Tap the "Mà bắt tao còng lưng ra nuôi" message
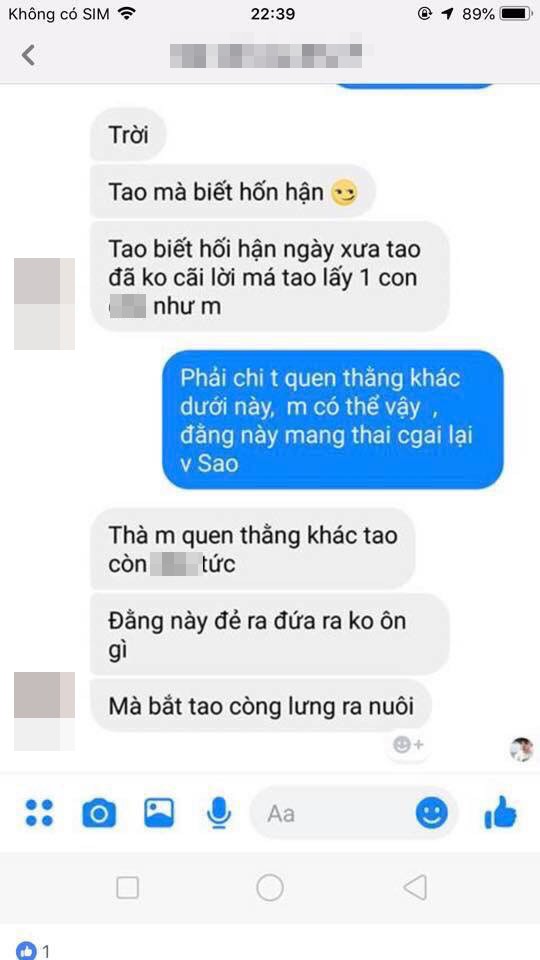The height and width of the screenshot is (960, 540). point(261,707)
